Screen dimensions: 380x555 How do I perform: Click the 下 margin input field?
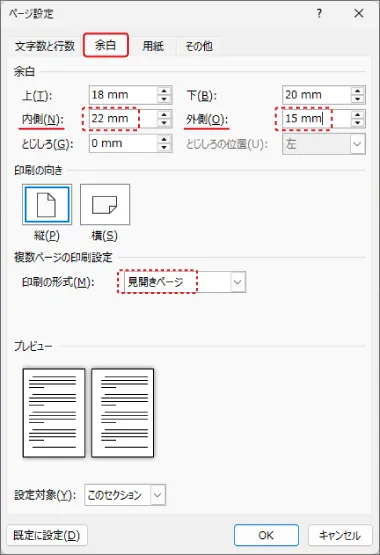point(316,95)
